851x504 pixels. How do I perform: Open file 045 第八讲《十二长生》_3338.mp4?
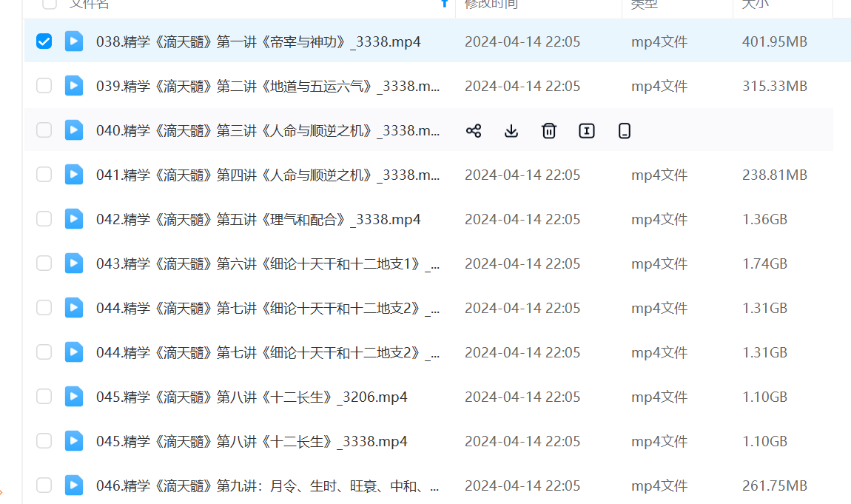click(252, 442)
